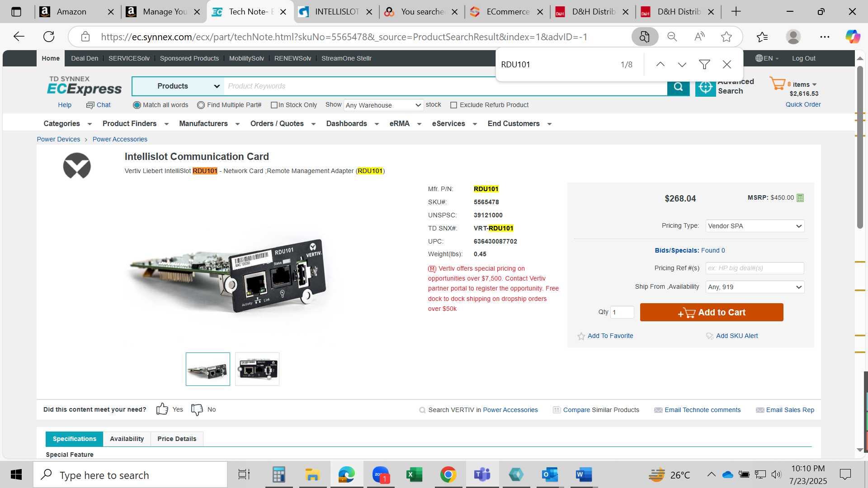
Task: Open Microsoft Teams from the taskbar
Action: (x=482, y=474)
